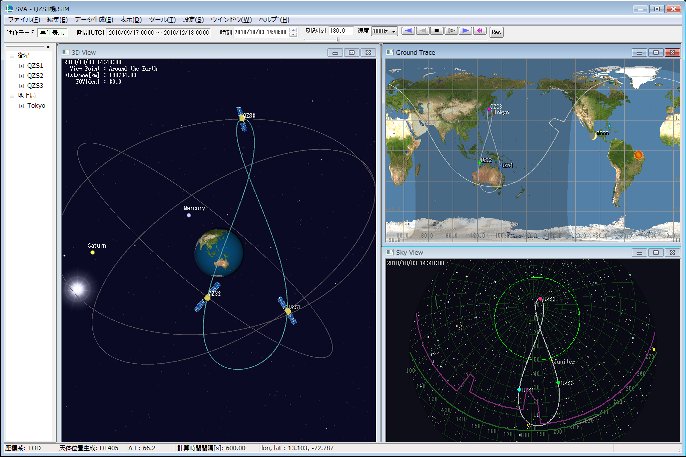Click the Rec. button in the toolbar
Image resolution: width=686 pixels, height=457 pixels.
coord(497,32)
